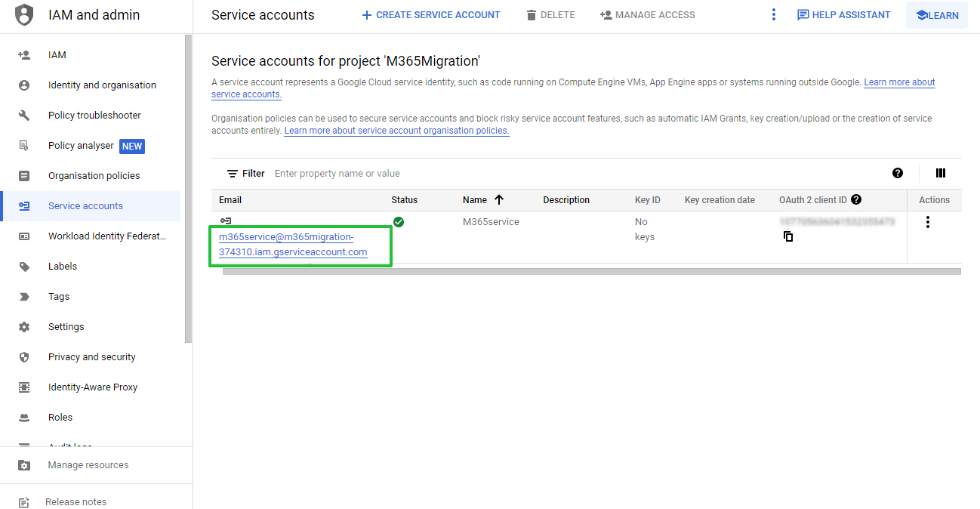980x509 pixels.
Task: Open Learn more about service account organisation policies
Action: point(396,131)
